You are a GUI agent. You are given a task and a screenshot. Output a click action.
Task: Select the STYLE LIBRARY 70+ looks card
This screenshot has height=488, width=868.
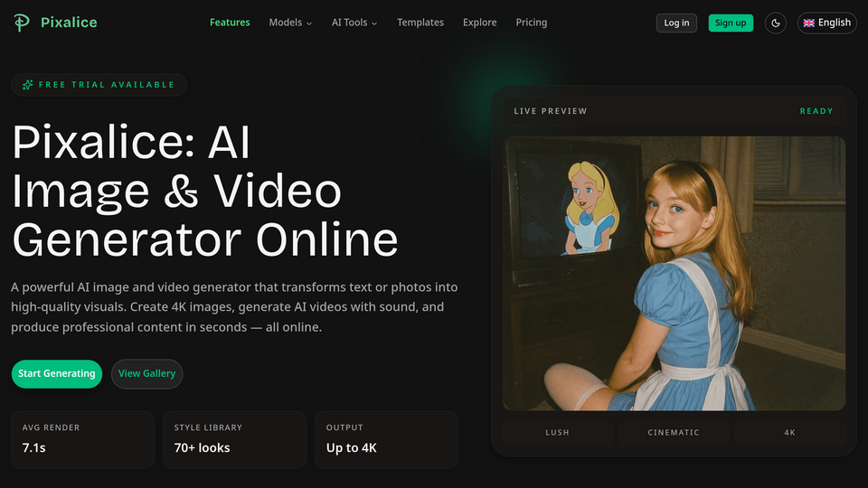[x=234, y=440]
